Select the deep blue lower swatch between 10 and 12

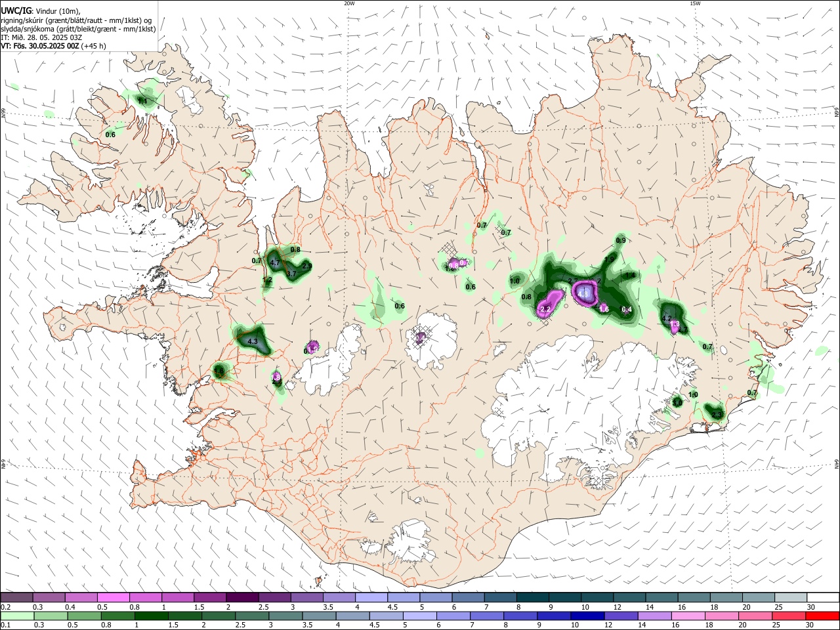click(587, 616)
